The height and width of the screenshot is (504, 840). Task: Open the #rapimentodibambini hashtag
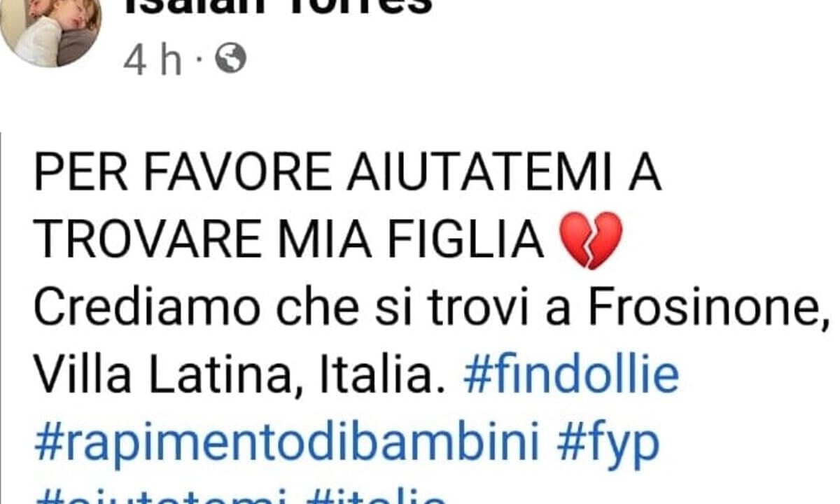287,443
